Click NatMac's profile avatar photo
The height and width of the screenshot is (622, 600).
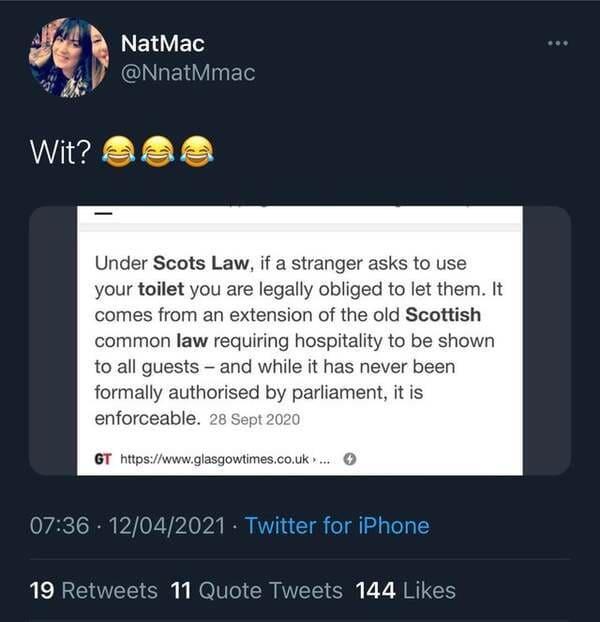click(x=68, y=57)
